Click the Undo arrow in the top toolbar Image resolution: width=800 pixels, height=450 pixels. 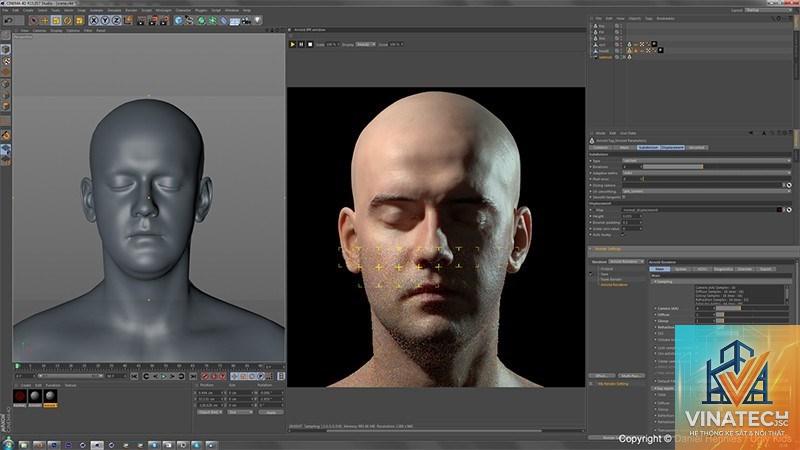(x=8, y=20)
